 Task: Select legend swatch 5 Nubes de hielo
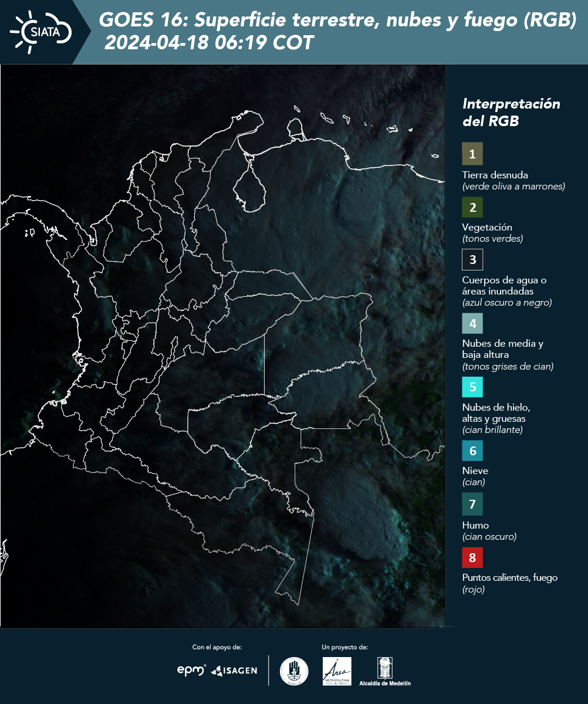point(472,387)
